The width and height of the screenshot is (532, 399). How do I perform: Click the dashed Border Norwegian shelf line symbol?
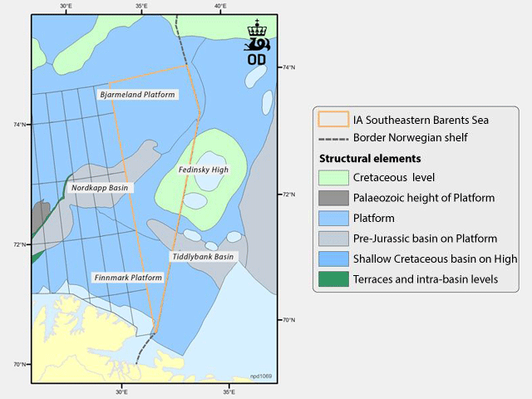click(x=334, y=137)
